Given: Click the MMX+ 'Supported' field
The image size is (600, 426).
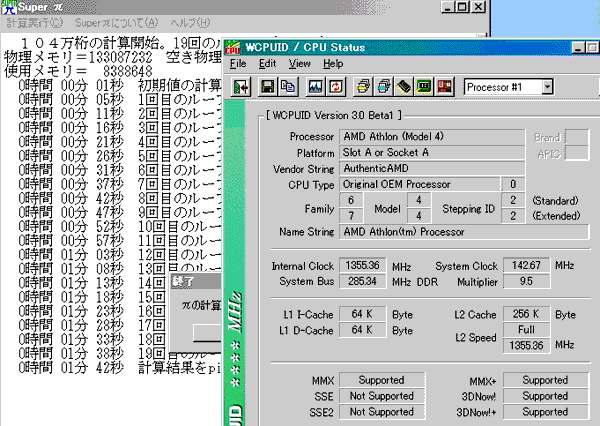Looking at the screenshot, I should pyautogui.click(x=546, y=380).
